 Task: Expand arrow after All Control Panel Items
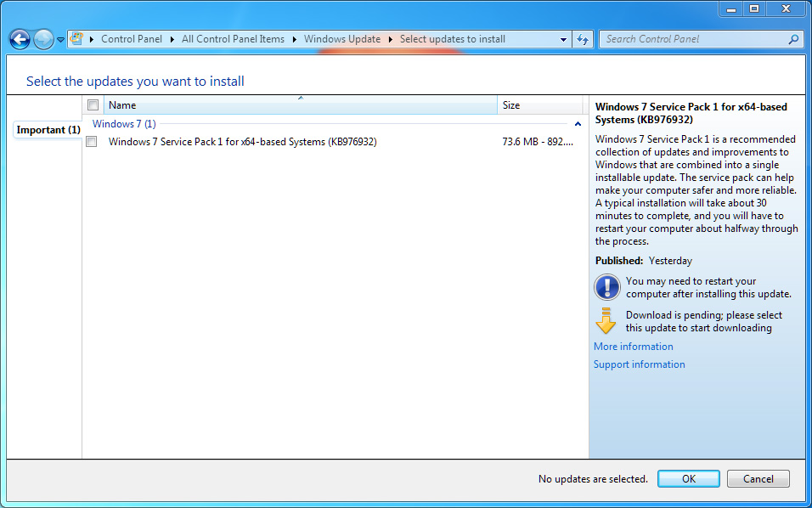[x=294, y=39]
